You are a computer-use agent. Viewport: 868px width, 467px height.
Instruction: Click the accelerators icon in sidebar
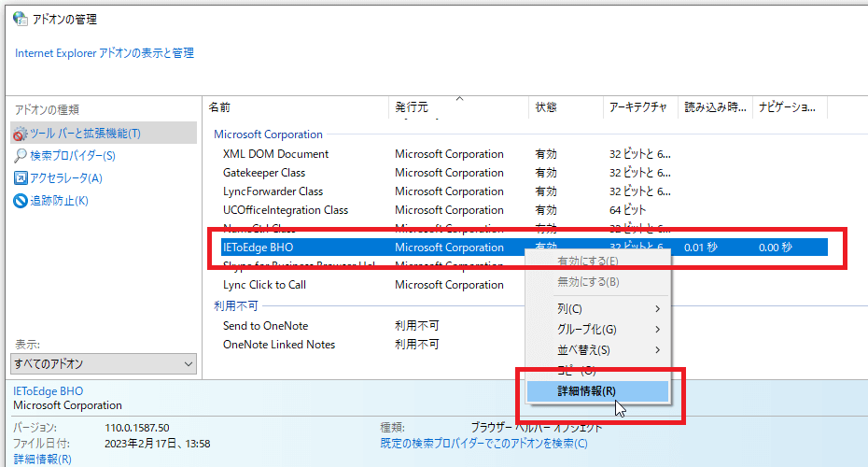tap(21, 178)
